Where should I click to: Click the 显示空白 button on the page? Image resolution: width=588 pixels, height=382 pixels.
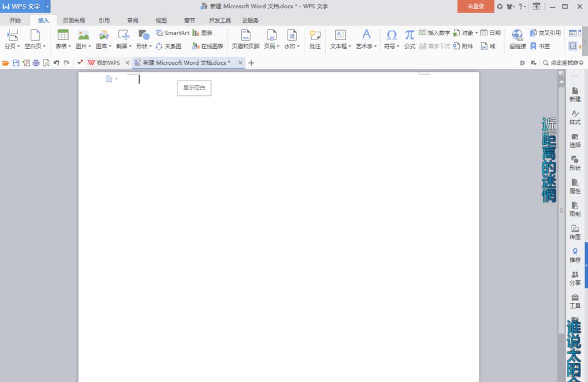(194, 88)
